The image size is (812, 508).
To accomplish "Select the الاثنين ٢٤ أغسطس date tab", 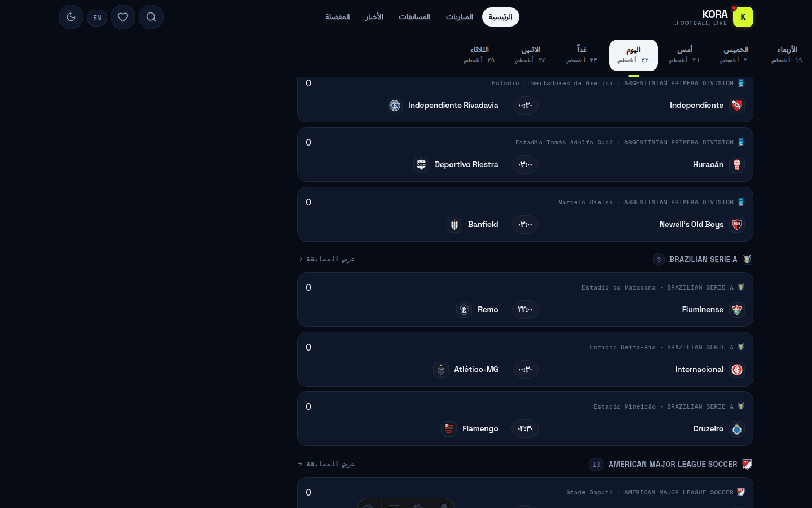I will point(531,55).
